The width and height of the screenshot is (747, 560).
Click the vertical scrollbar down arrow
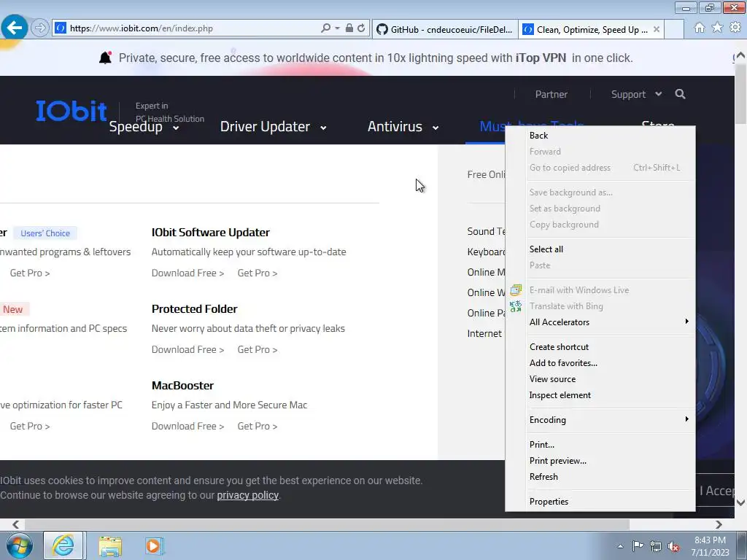[741, 502]
